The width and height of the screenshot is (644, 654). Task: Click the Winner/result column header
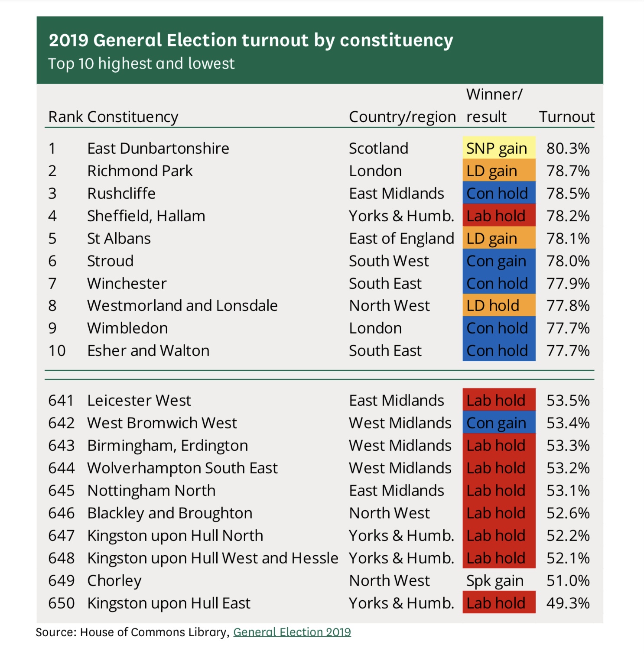point(494,105)
